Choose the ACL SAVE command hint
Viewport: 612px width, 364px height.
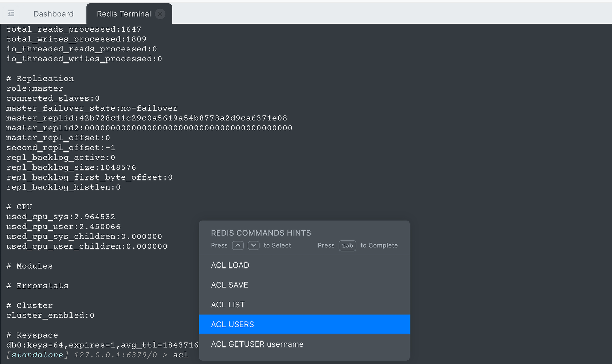(304, 285)
